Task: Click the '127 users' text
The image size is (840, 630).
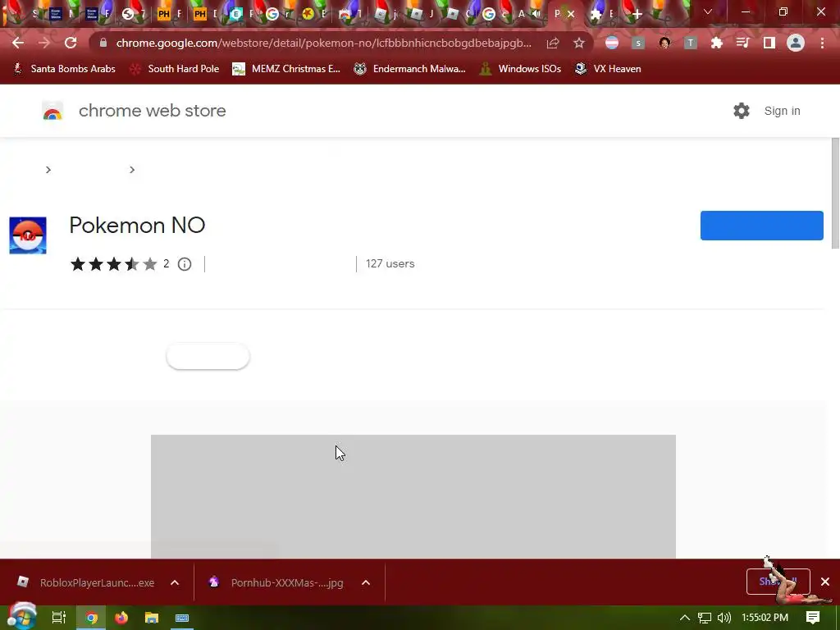Action: point(390,263)
